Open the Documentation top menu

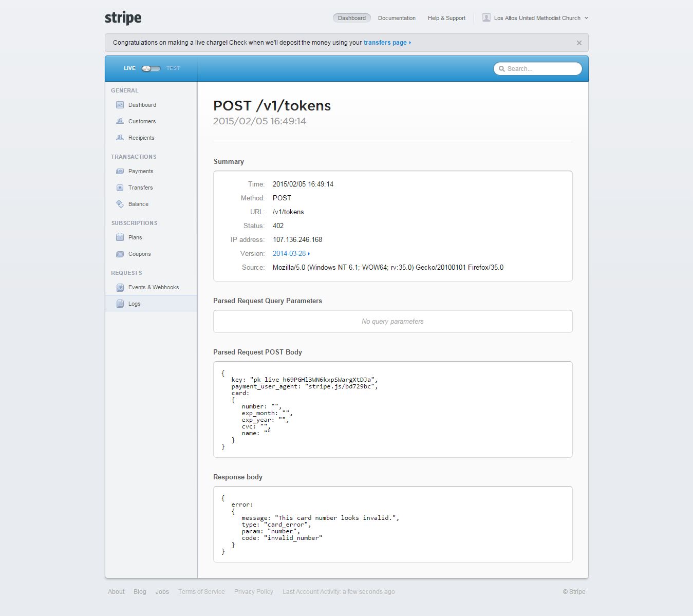(397, 18)
